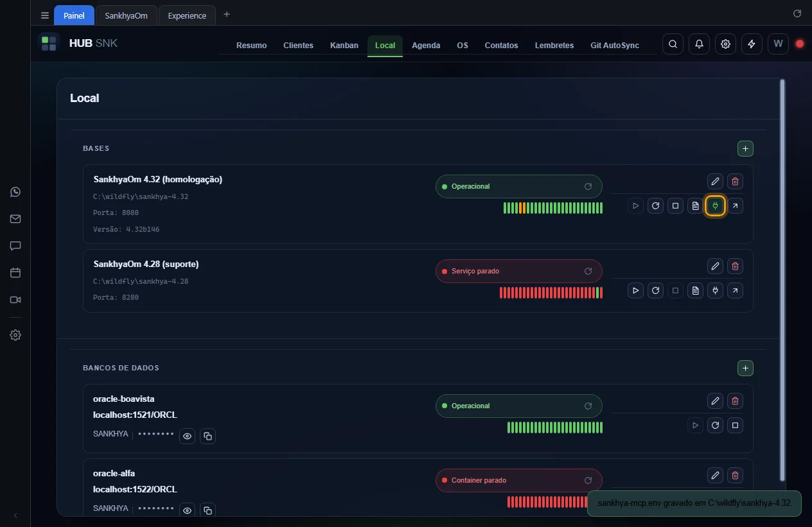Image resolution: width=812 pixels, height=527 pixels.
Task: Show password for oracle-alfa
Action: [188, 510]
